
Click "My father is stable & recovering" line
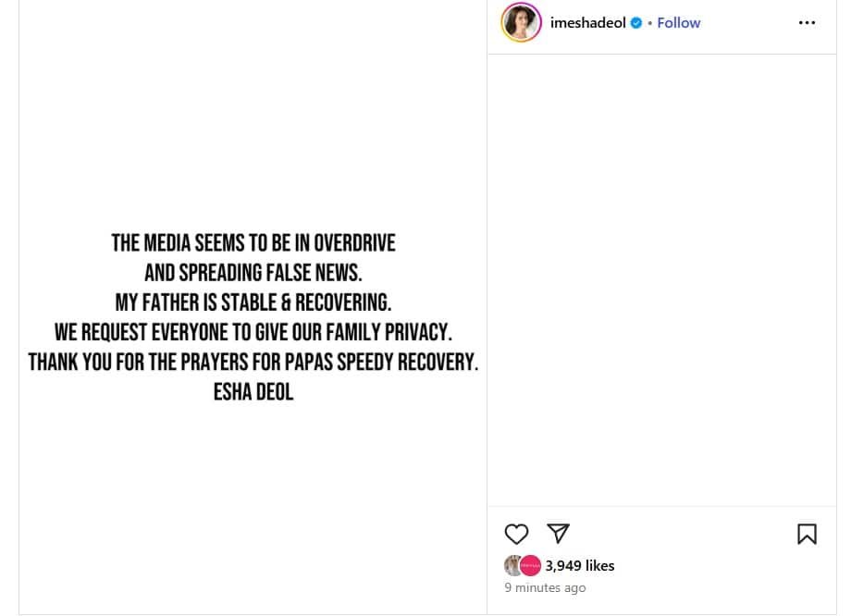coord(253,302)
